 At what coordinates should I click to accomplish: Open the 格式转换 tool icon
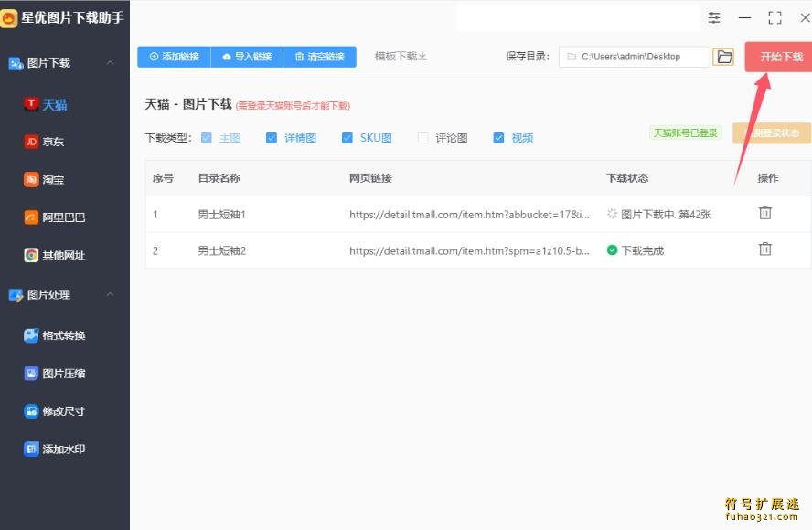(x=31, y=335)
